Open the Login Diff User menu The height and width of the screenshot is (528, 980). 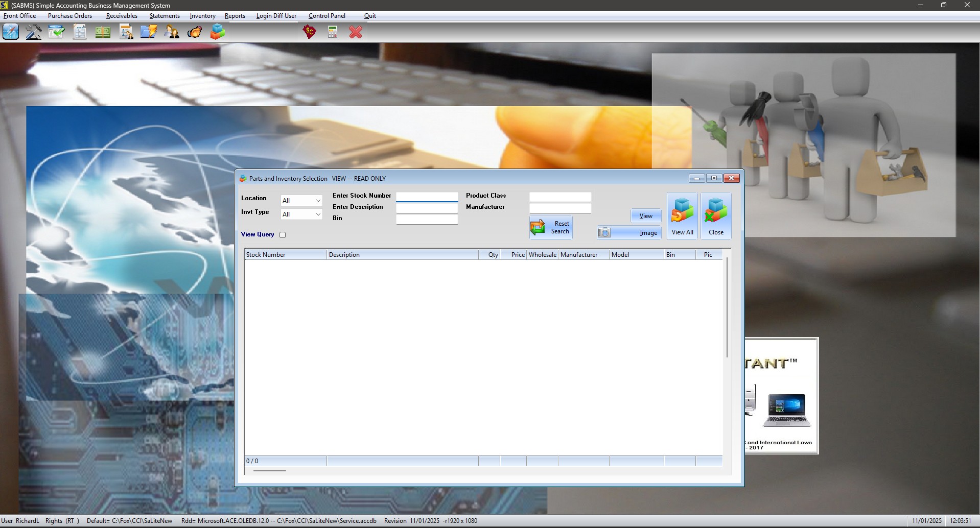click(276, 16)
